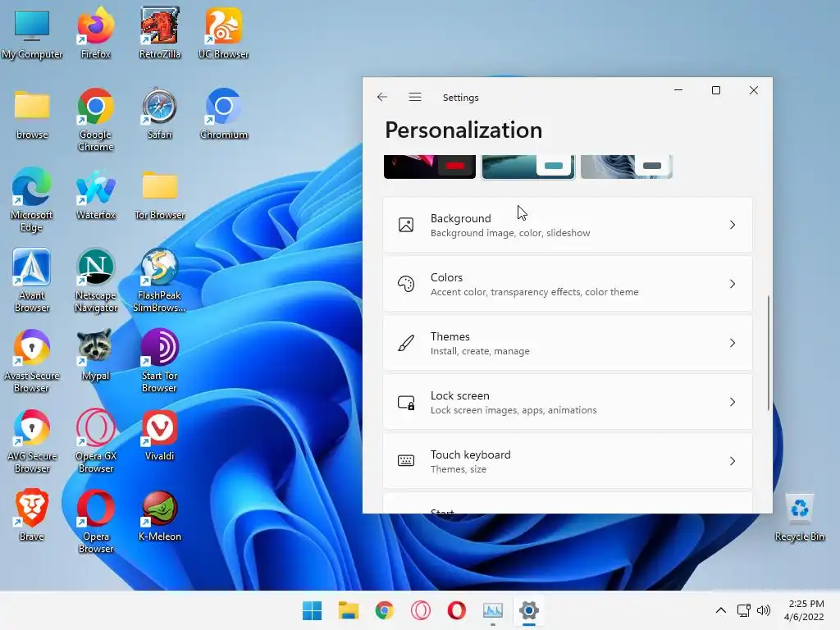Open Google Chrome desktop shortcut
Image resolution: width=840 pixels, height=630 pixels.
[x=95, y=120]
